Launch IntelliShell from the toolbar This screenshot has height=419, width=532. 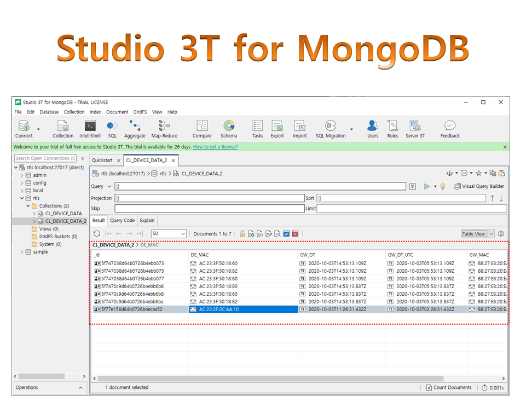click(90, 126)
